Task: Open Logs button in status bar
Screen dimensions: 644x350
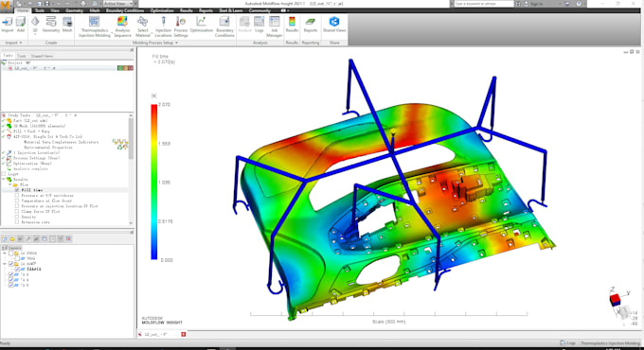Action: point(568,343)
